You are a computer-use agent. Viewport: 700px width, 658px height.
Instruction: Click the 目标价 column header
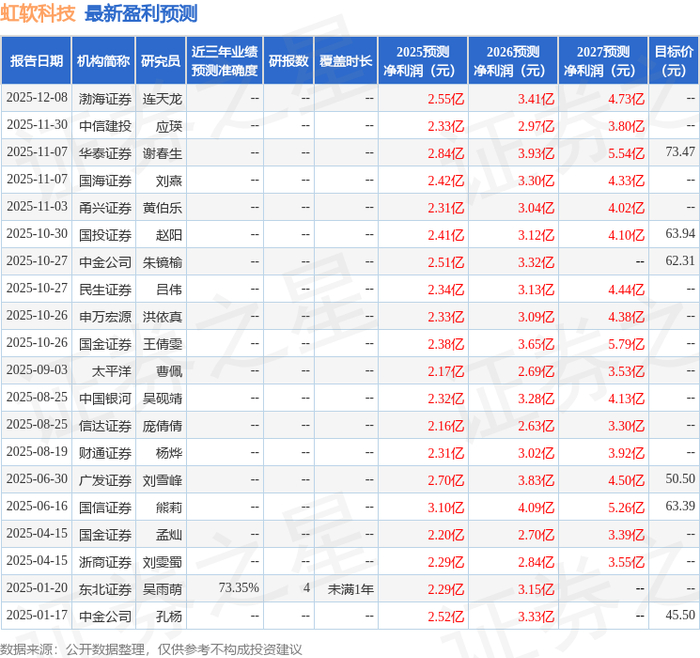click(674, 61)
